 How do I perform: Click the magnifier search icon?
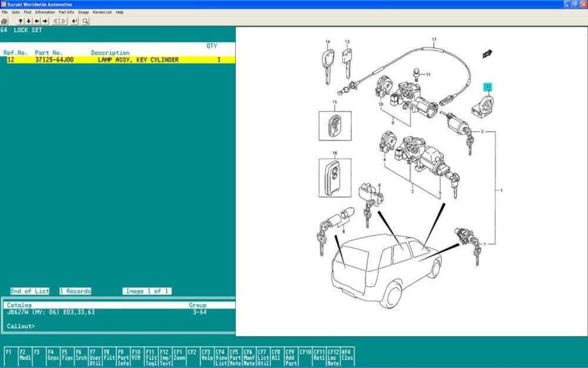pos(85,21)
